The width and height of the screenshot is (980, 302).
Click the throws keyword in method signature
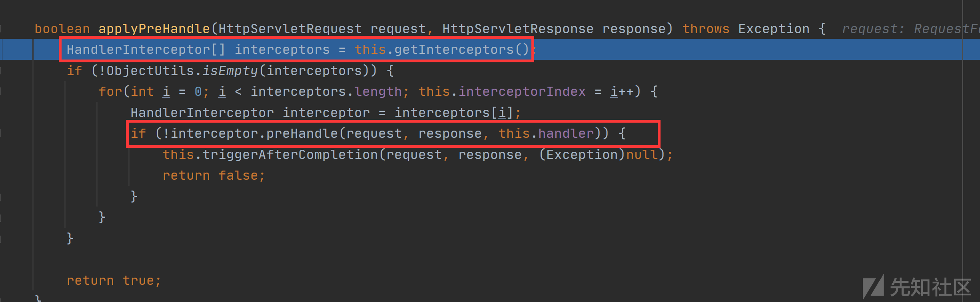706,29
